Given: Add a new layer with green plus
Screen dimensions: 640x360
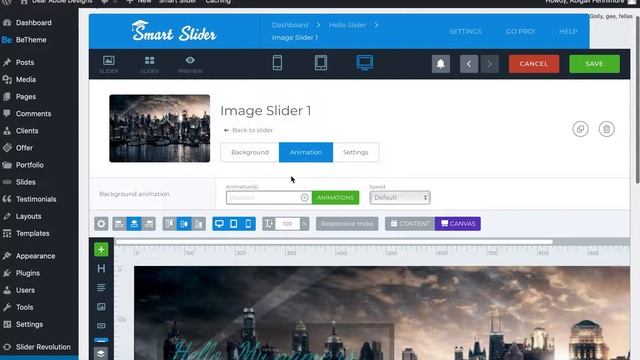Looking at the screenshot, I should click(101, 249).
